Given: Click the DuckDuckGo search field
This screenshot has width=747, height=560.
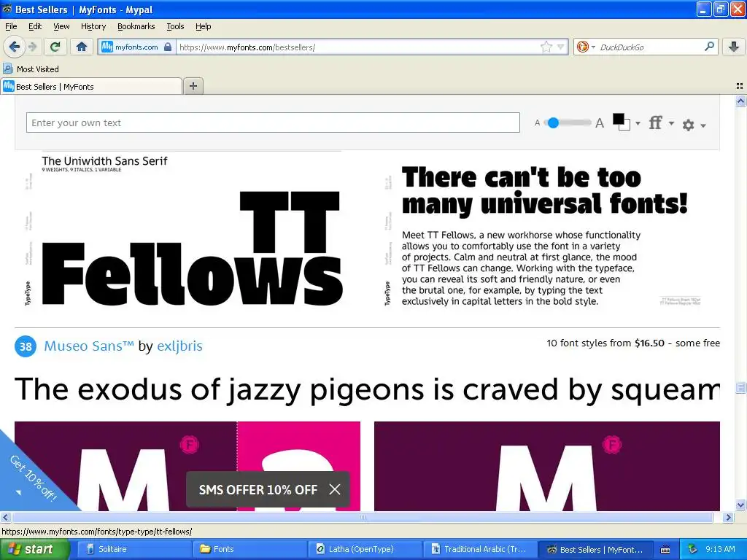Looking at the screenshot, I should pos(650,47).
